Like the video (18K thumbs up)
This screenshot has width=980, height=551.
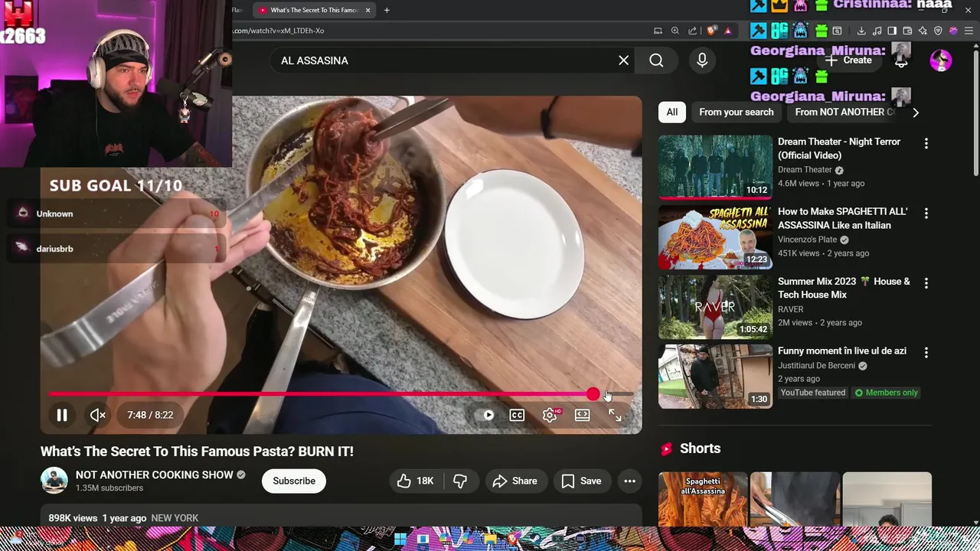coord(415,481)
